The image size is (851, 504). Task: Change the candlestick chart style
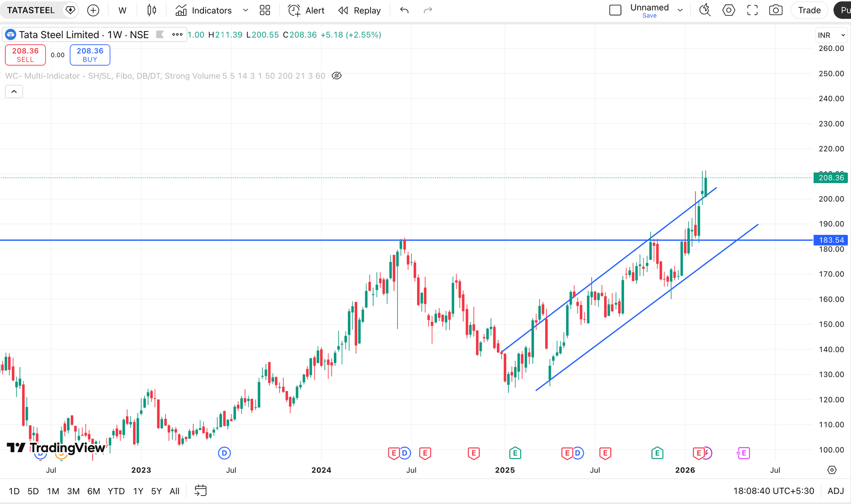[x=152, y=10]
